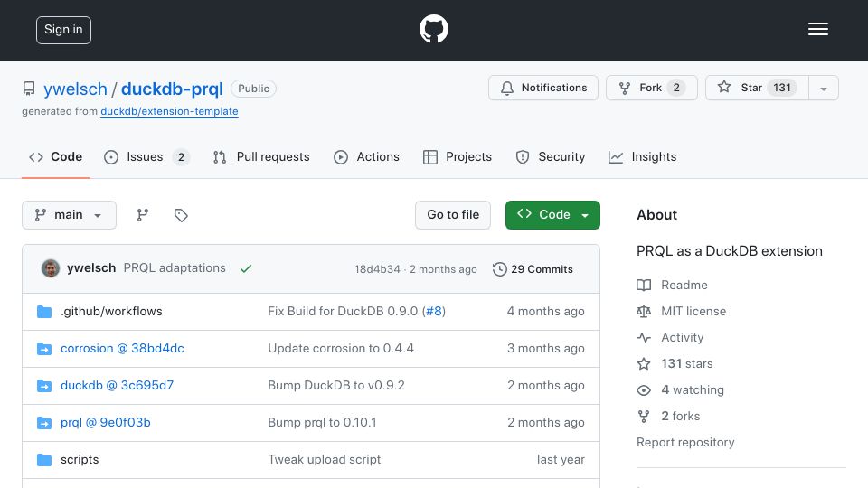Jump to Readme from About section
This screenshot has height=488, width=868.
coord(672,285)
